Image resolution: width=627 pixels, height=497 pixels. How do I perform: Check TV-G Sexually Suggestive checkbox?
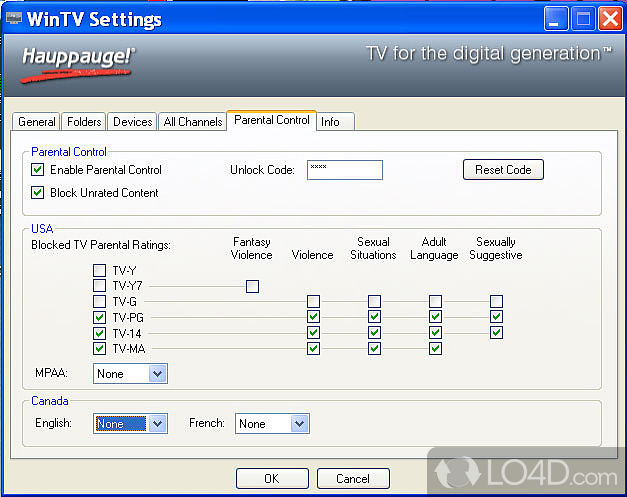point(496,301)
